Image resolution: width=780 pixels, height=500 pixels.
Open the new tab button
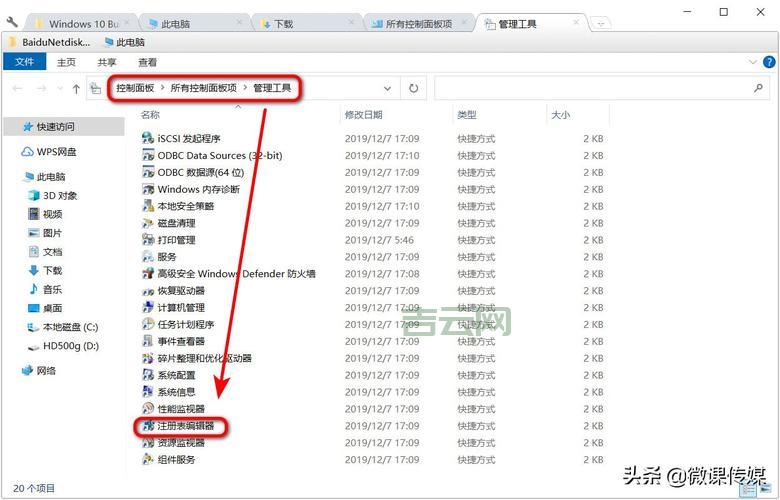pos(600,23)
